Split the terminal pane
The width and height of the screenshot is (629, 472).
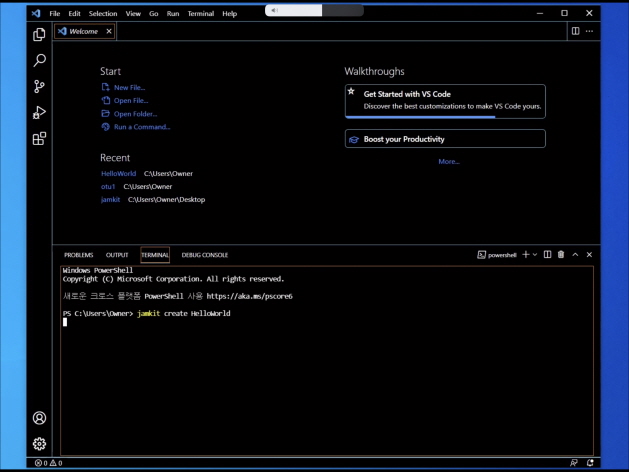pyautogui.click(x=547, y=255)
